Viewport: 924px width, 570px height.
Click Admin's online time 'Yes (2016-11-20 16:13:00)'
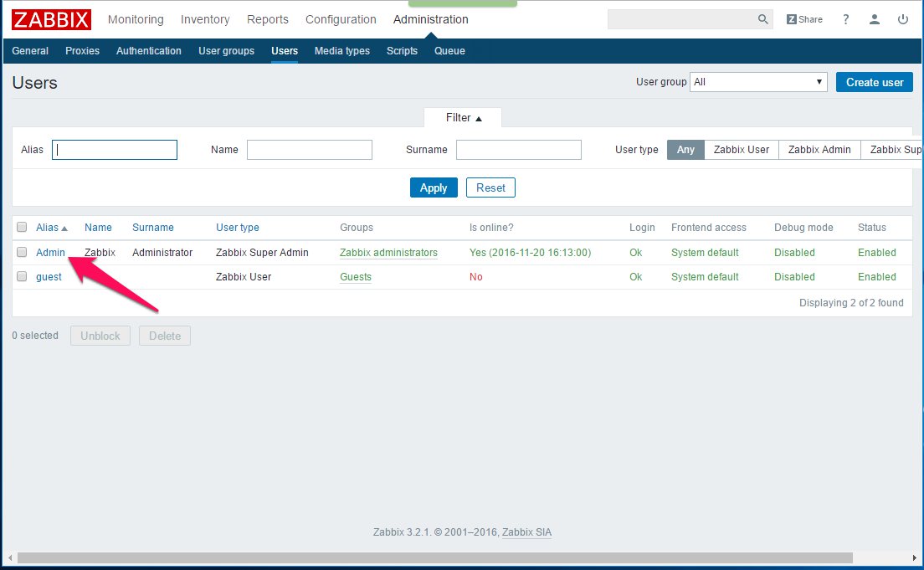(x=531, y=252)
